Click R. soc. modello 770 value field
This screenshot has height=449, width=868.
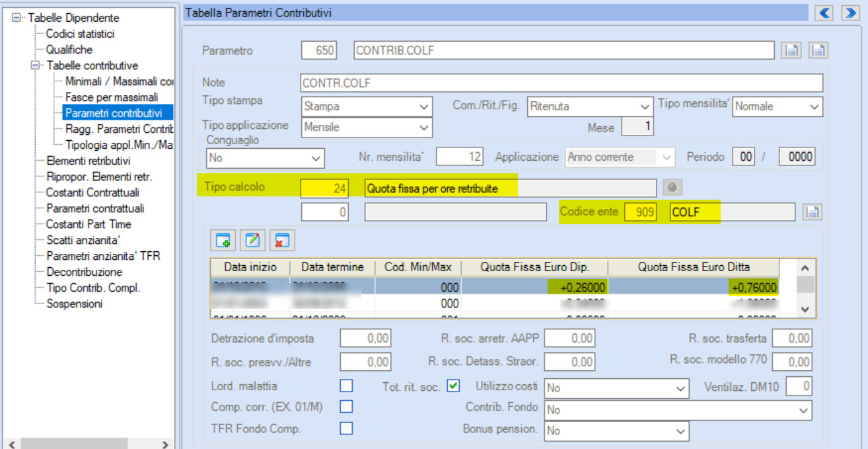[792, 362]
